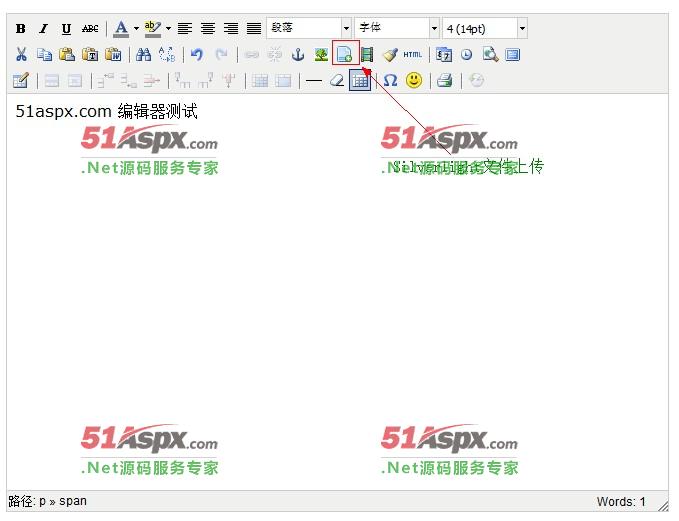
Task: Open table cell properties icon
Action: point(75,81)
